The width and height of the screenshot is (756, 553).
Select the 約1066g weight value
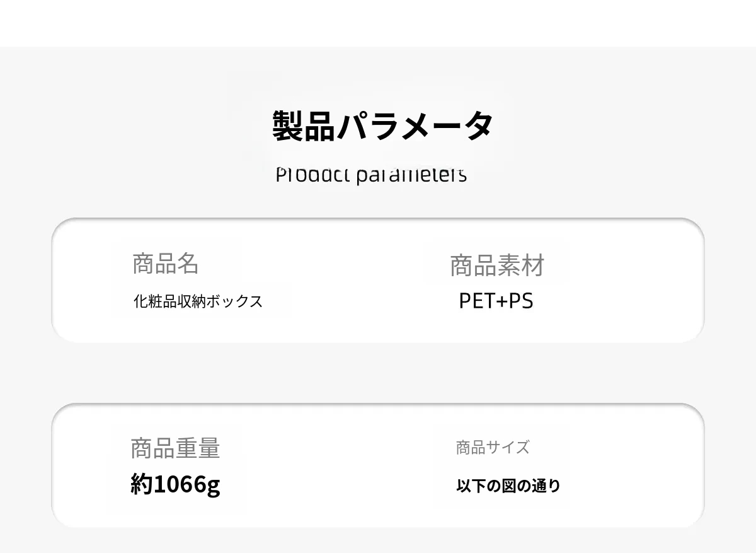(x=175, y=484)
